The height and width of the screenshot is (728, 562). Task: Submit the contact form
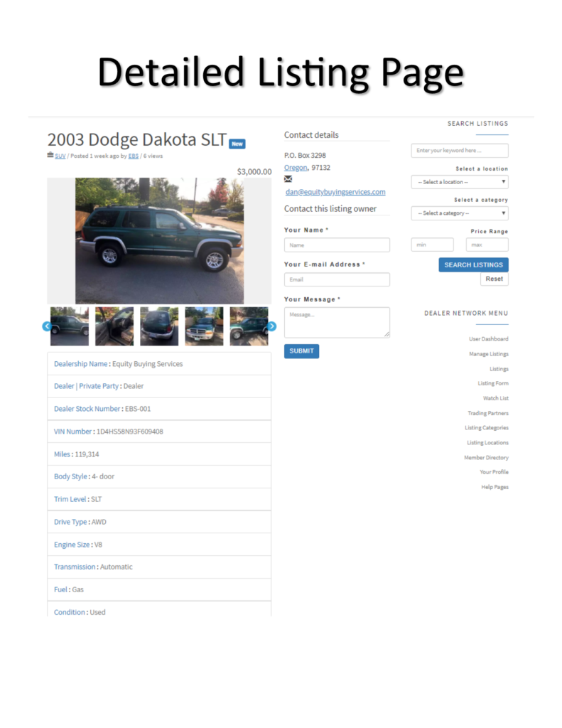point(302,351)
